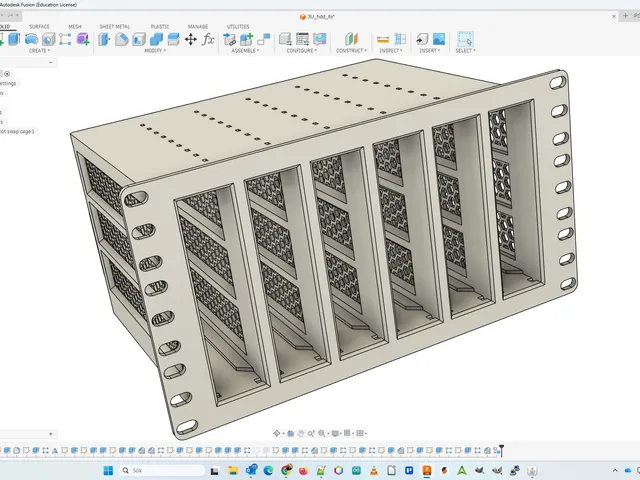This screenshot has width=640, height=480.
Task: Switch to the MESH tab
Action: [75, 27]
